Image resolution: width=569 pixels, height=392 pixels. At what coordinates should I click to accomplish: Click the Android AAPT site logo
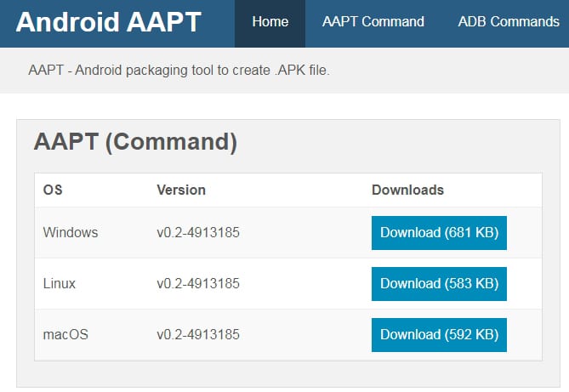pyautogui.click(x=108, y=23)
